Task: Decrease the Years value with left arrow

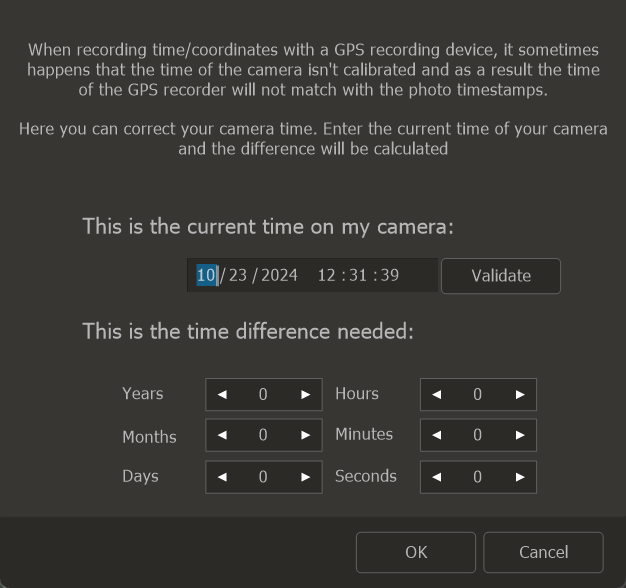Action: [x=222, y=395]
